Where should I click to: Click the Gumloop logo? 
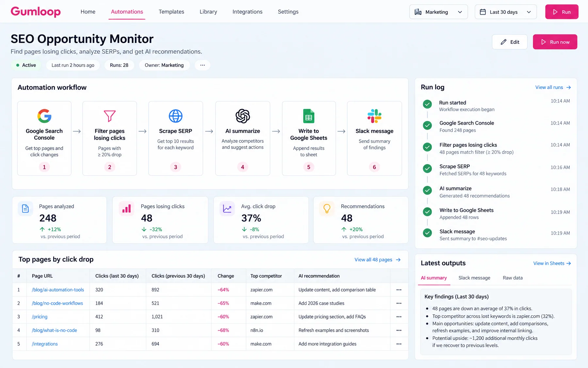coord(36,12)
